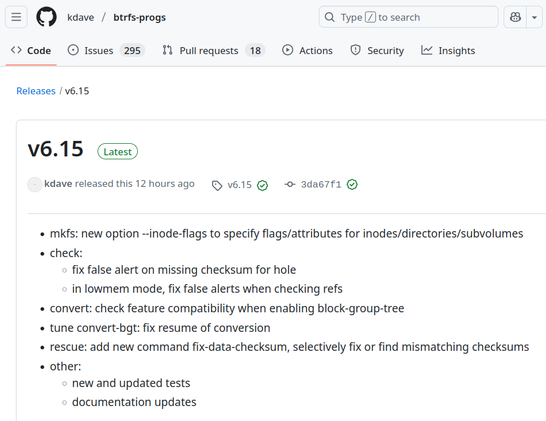
Task: Switch to the Code tab
Action: tap(31, 50)
